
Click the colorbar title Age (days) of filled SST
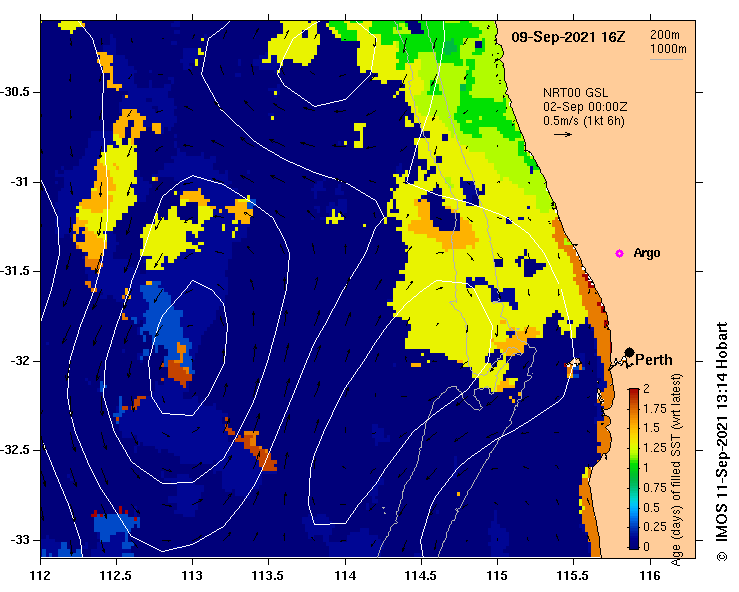click(676, 469)
